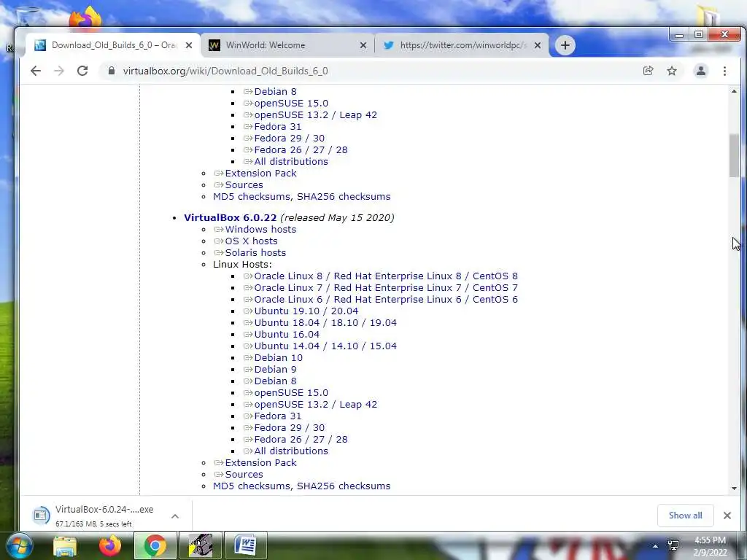Click Show all downloads
This screenshot has width=747, height=560.
pyautogui.click(x=685, y=516)
